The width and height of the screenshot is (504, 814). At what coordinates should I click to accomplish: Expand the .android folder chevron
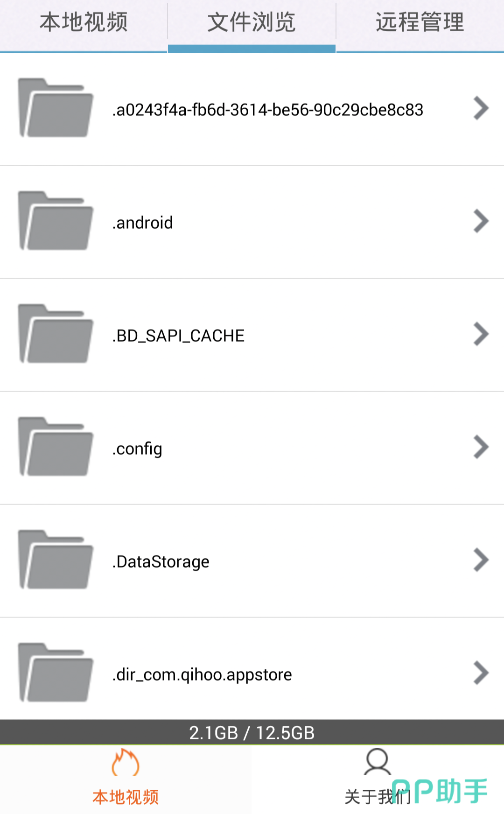481,221
